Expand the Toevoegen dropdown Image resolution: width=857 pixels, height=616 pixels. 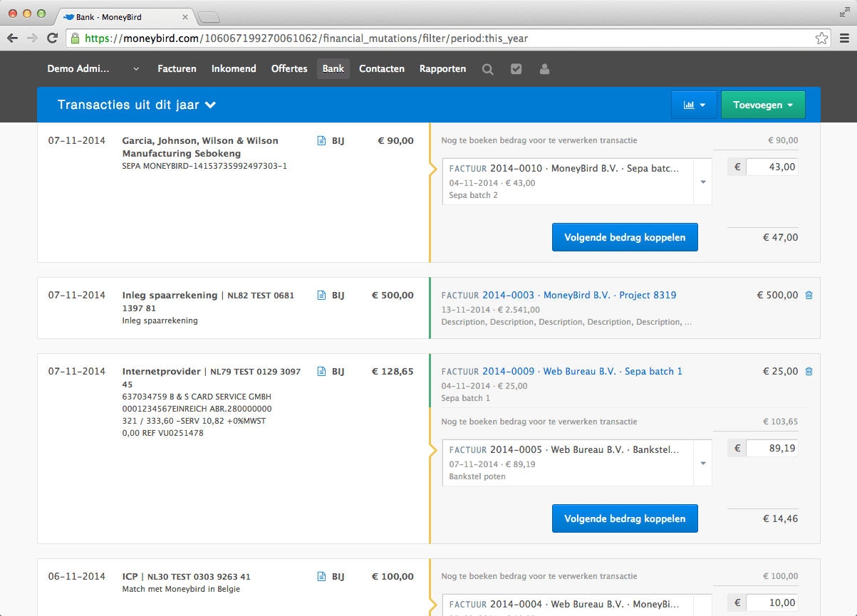click(x=762, y=105)
